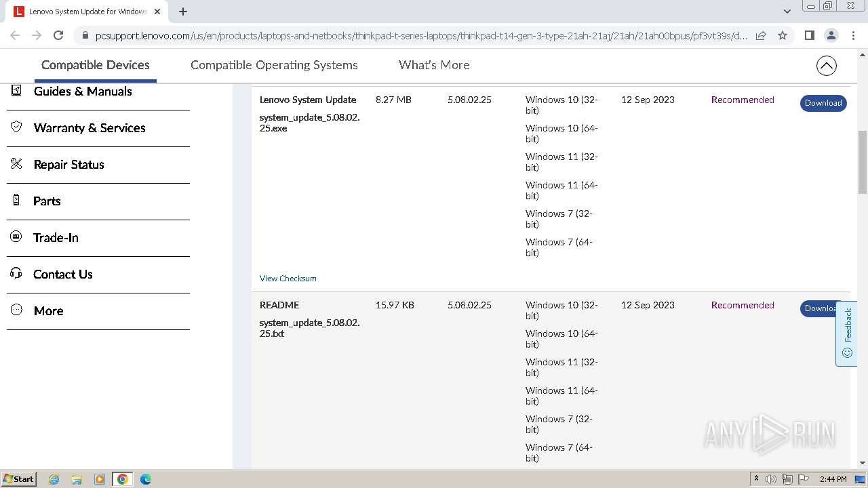Open the Feedback side tab
The width and height of the screenshot is (868, 488).
pos(846,334)
